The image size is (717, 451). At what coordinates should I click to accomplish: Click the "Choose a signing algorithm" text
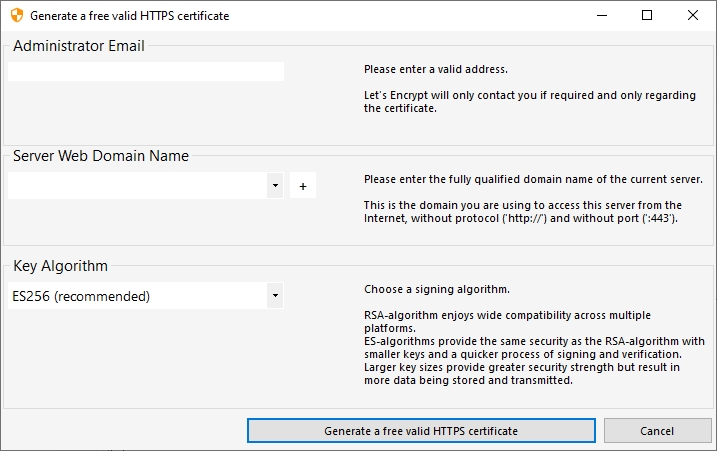437,290
